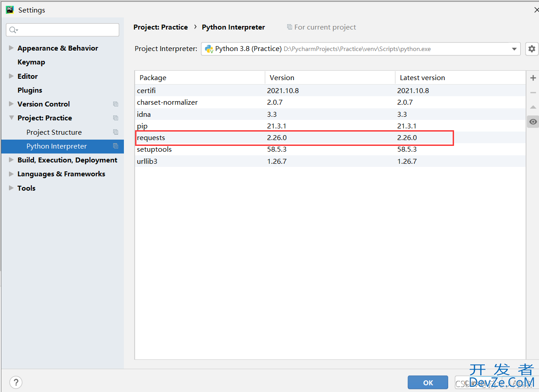Click Project: Practice breadcrumb
Screen dimensions: 539x392
[161, 27]
